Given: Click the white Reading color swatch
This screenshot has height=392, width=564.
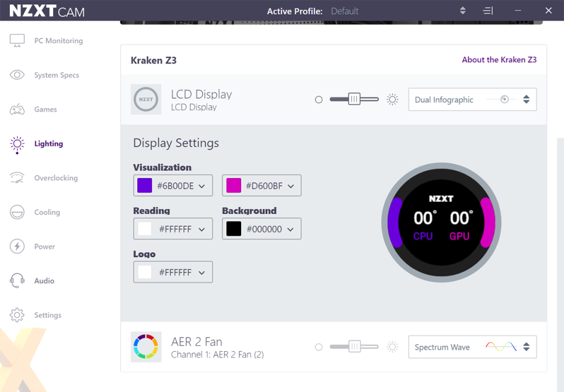Looking at the screenshot, I should 145,229.
